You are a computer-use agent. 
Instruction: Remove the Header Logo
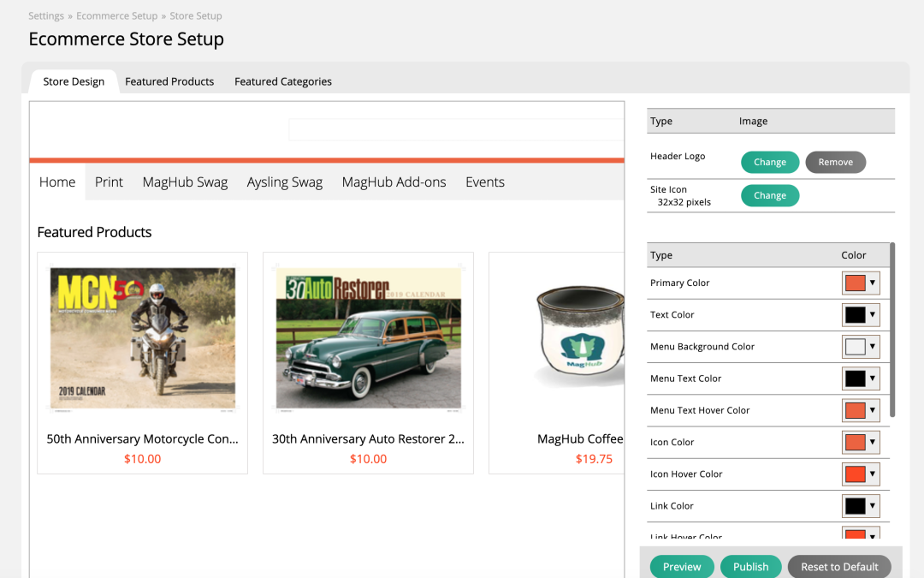click(835, 162)
